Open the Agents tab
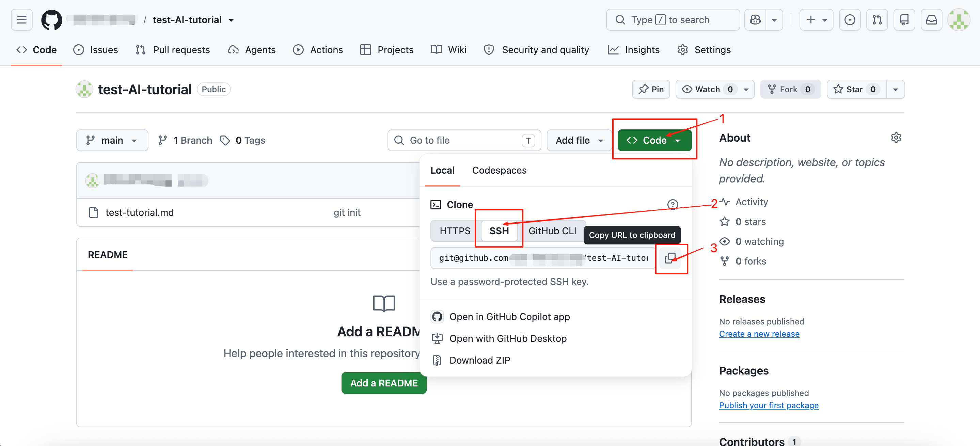Screen dimensions: 980x446 pos(251,50)
